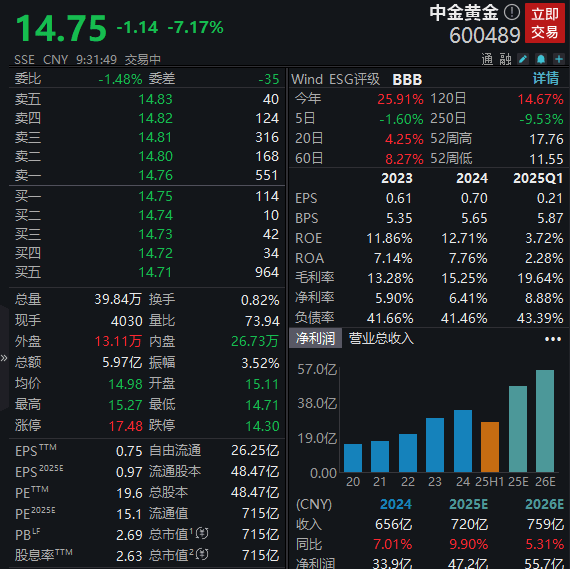Click the 委比 value -1.48%
Screen dimensions: 570x569
(x=120, y=79)
